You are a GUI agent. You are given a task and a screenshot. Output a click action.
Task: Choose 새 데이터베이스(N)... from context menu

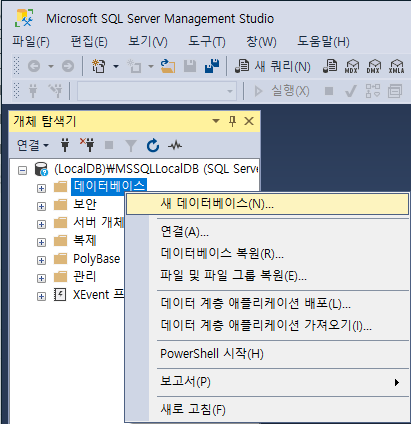pos(267,204)
